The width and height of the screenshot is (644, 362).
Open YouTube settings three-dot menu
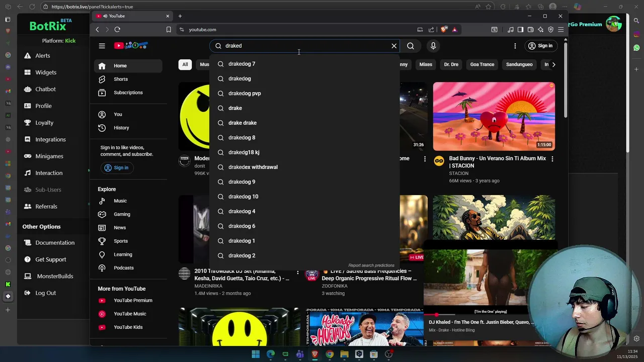coord(515,46)
